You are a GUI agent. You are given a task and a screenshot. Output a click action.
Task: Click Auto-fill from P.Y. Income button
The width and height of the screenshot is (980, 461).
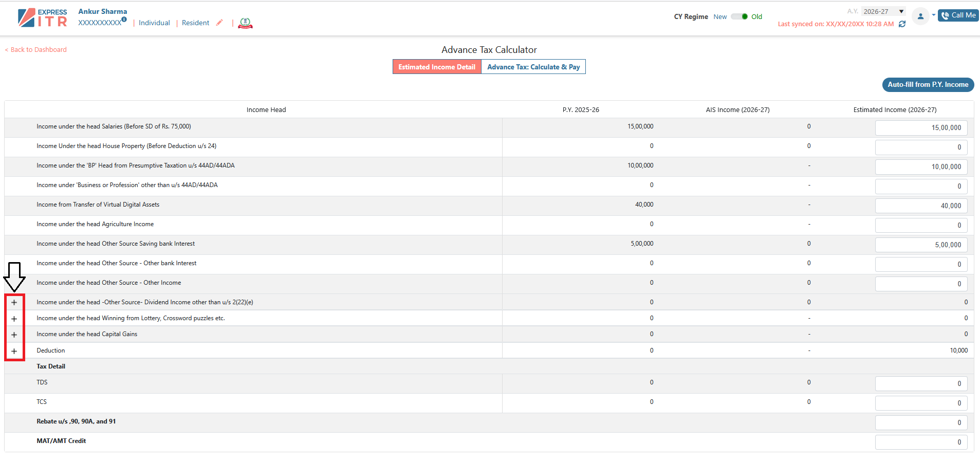(928, 85)
